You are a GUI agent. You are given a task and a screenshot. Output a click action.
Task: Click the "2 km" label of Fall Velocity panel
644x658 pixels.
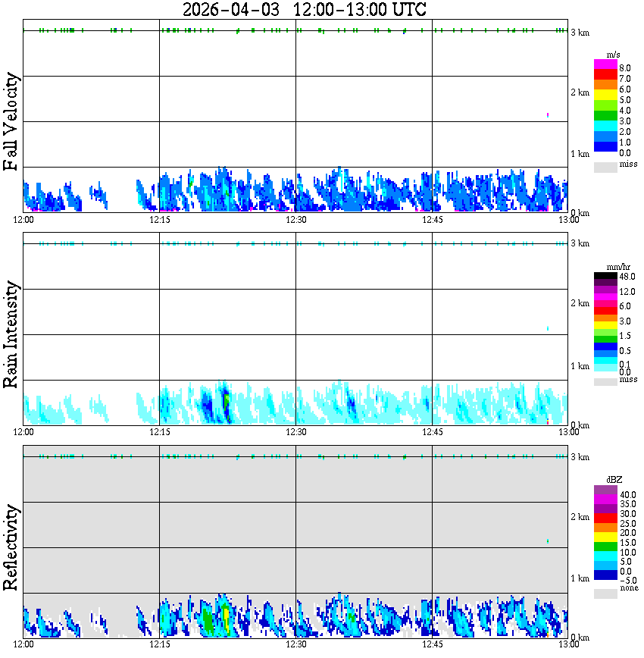[x=580, y=92]
